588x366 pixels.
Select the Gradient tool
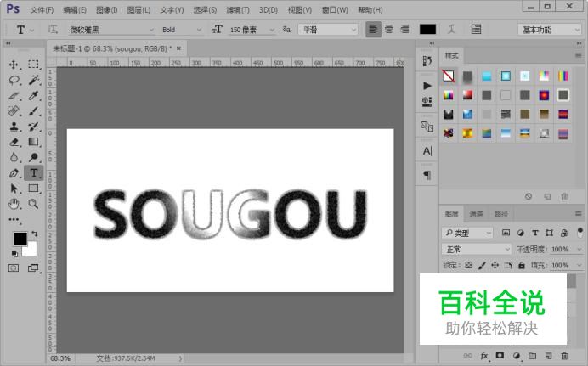point(33,142)
